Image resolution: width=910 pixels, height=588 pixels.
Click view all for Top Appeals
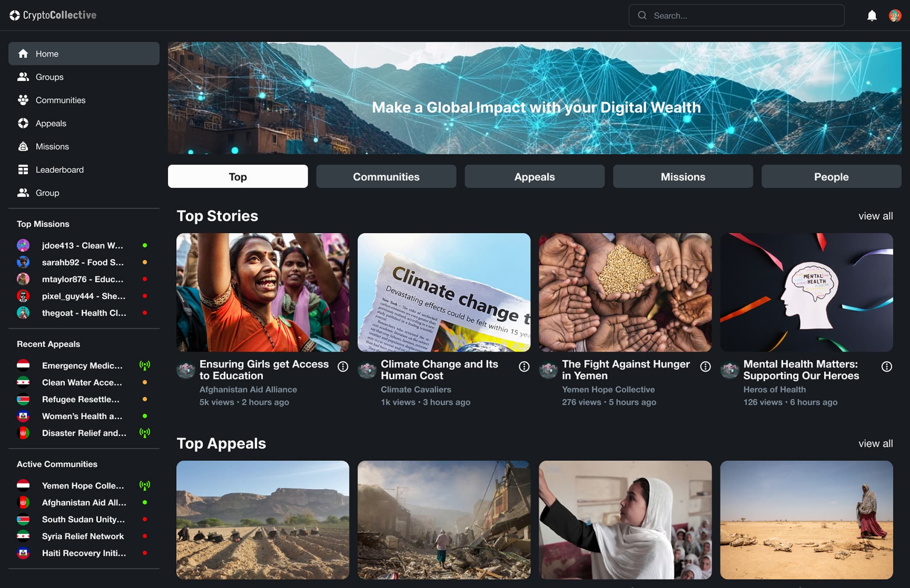pos(875,443)
